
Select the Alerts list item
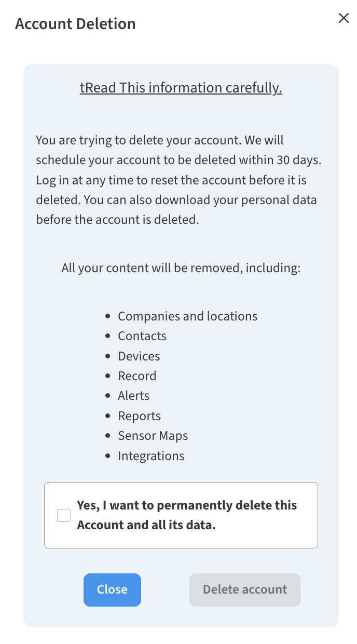coord(133,396)
